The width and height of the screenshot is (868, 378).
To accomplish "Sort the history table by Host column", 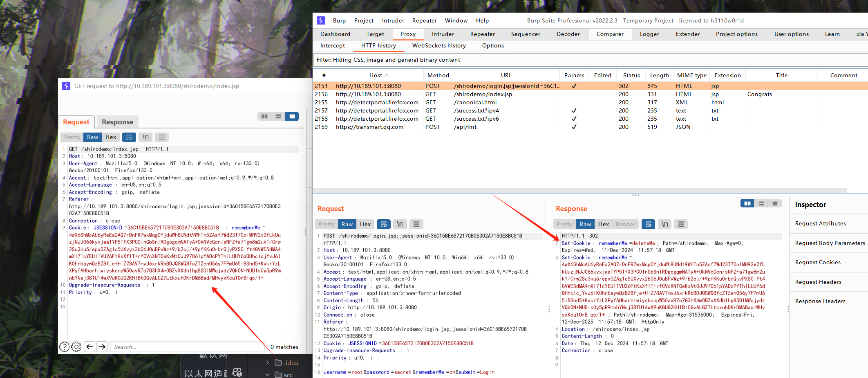I will pyautogui.click(x=379, y=75).
